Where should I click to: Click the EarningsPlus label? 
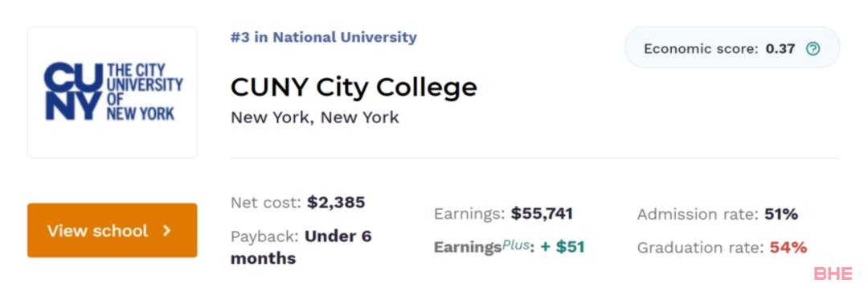(x=483, y=247)
